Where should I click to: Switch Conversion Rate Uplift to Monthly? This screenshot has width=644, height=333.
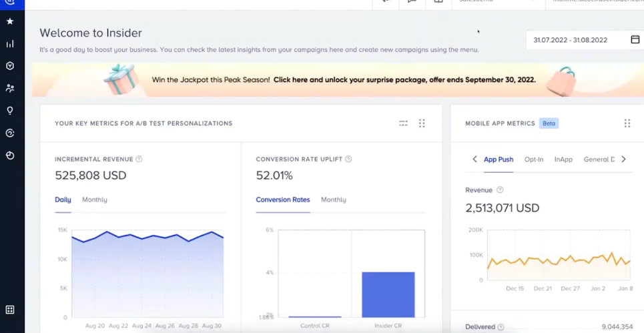pos(333,200)
